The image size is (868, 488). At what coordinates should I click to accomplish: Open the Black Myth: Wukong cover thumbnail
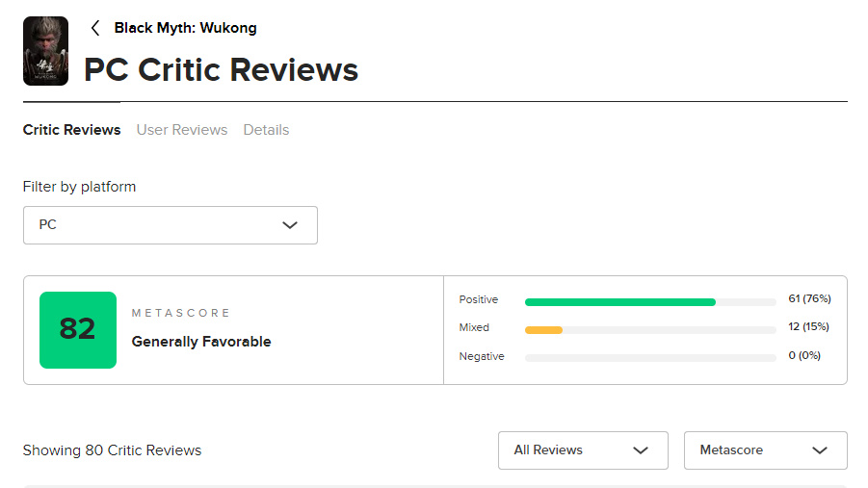46,51
